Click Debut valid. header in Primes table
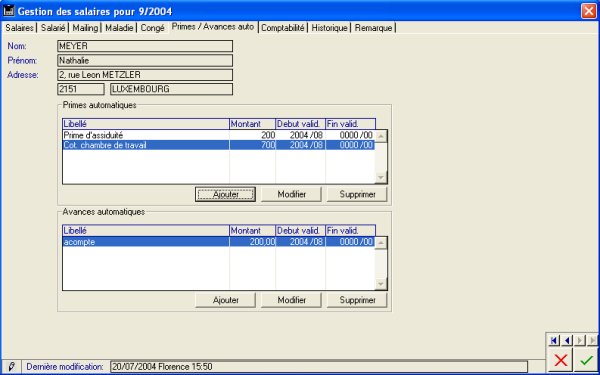Image resolution: width=600 pixels, height=375 pixels. [300, 124]
